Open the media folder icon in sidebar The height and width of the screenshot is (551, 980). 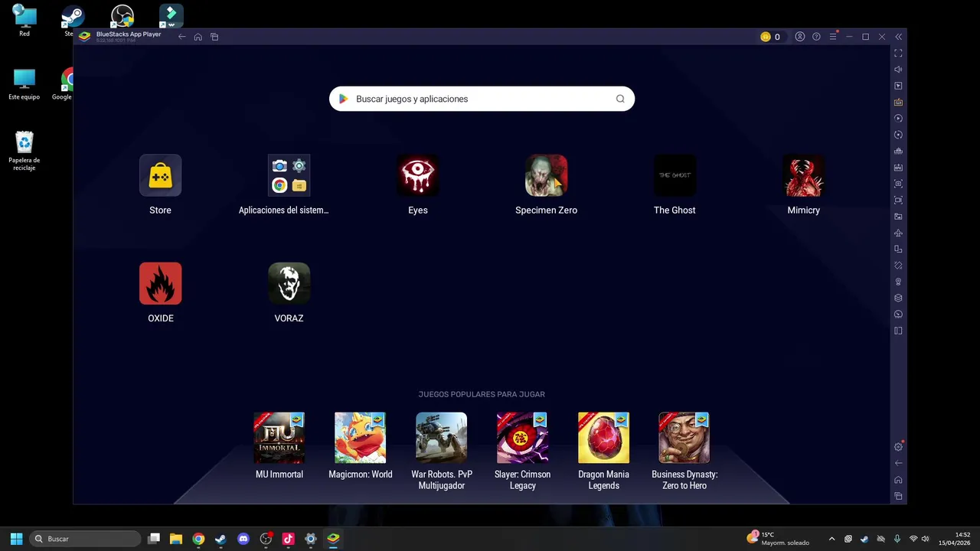point(898,217)
